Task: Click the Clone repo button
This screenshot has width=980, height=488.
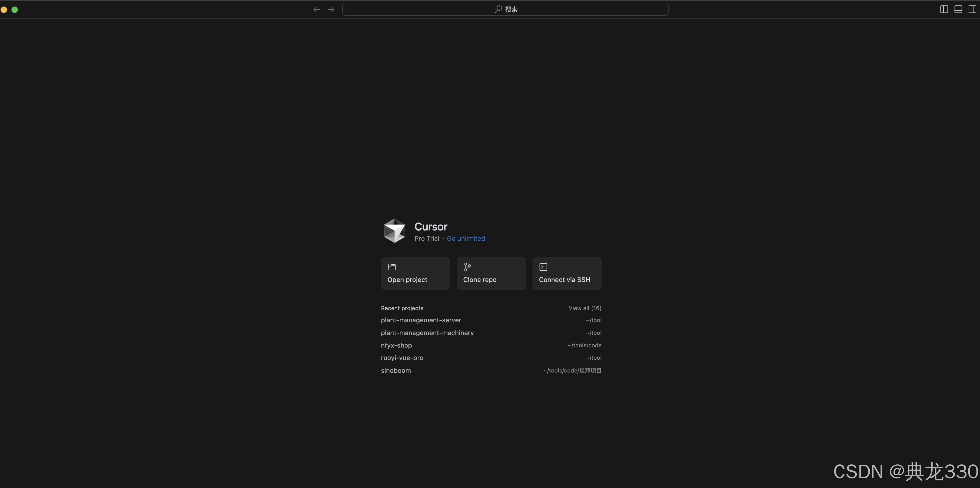Action: [x=491, y=274]
